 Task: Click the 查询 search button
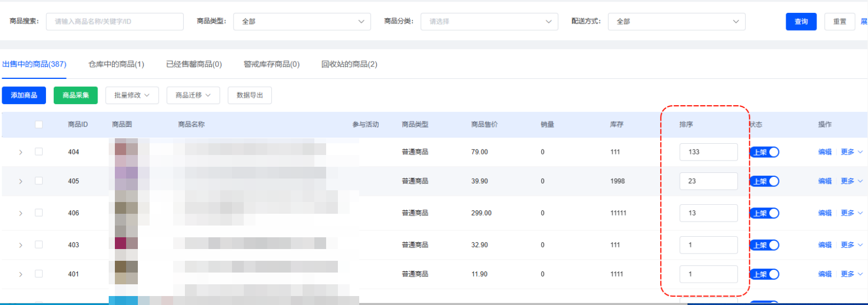pos(801,22)
